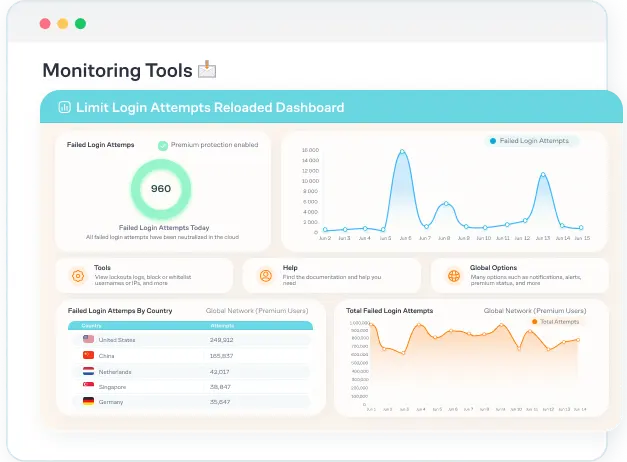Select the China row label
The image size is (627, 462).
pos(106,356)
